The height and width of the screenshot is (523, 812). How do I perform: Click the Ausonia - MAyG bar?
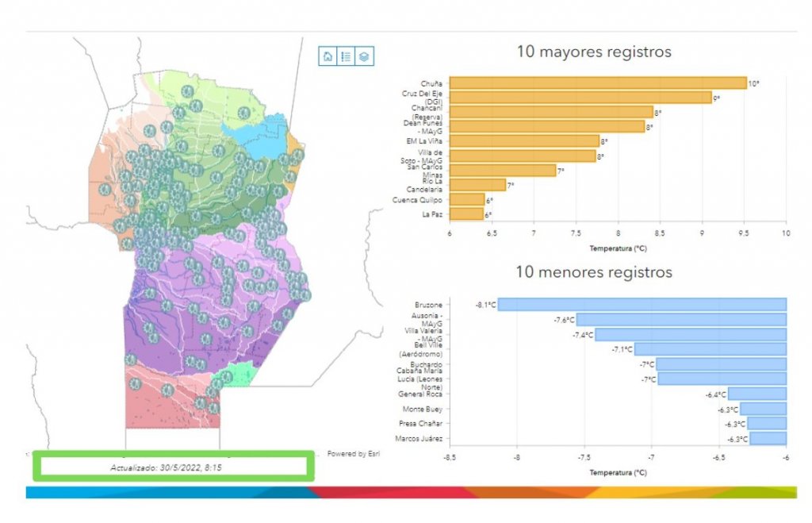681,320
